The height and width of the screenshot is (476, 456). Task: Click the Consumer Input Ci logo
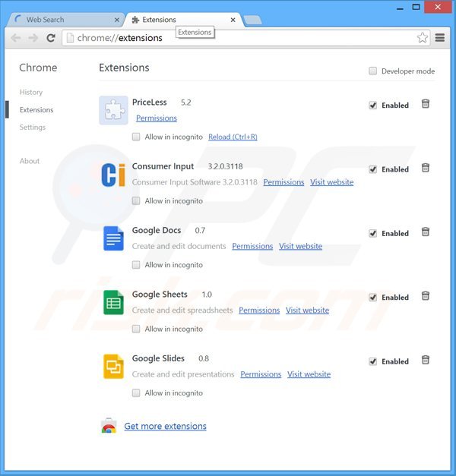113,175
